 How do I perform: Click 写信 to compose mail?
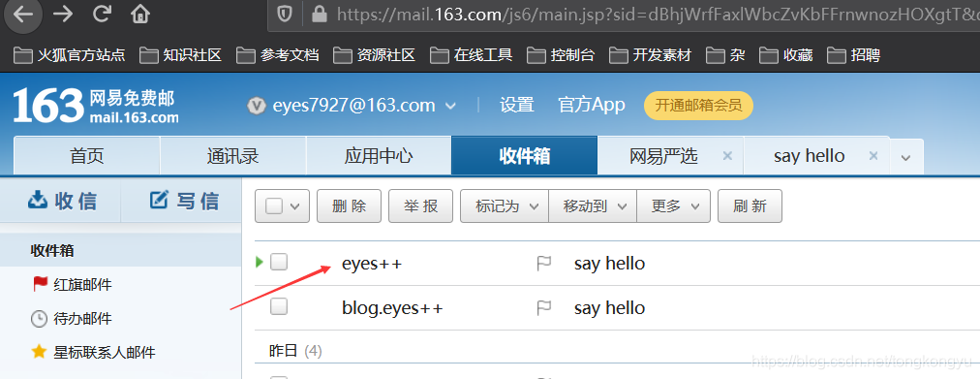(184, 201)
